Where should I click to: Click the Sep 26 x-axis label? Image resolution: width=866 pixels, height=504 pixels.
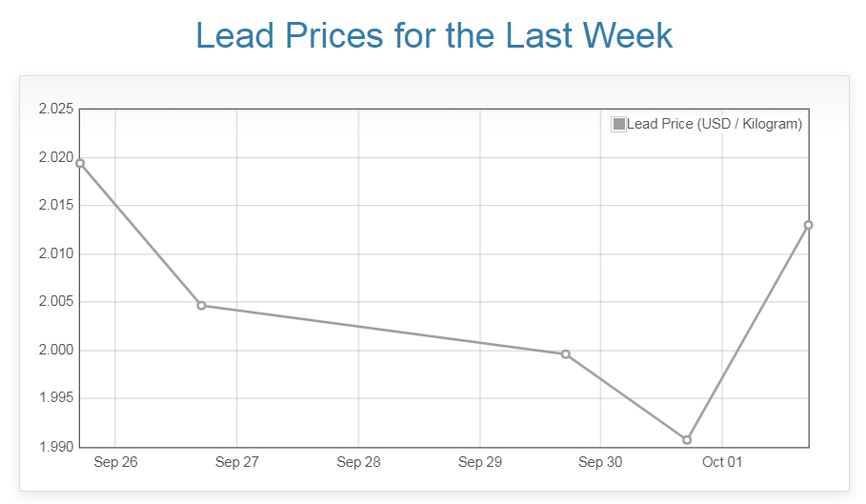(115, 463)
